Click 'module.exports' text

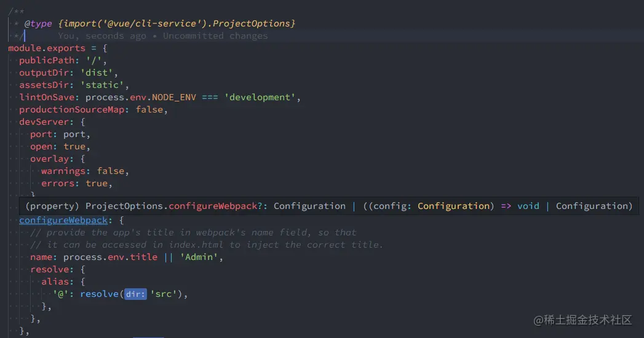46,48
